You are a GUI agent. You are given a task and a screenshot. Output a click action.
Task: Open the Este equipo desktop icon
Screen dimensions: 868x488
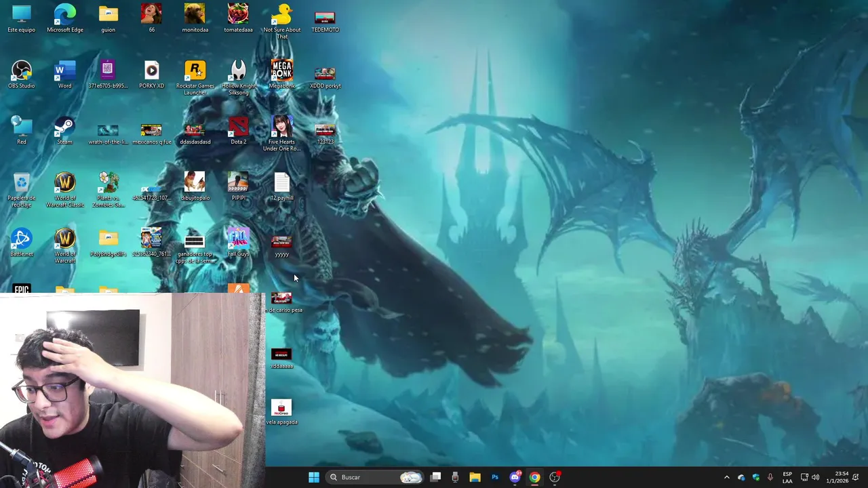click(22, 19)
